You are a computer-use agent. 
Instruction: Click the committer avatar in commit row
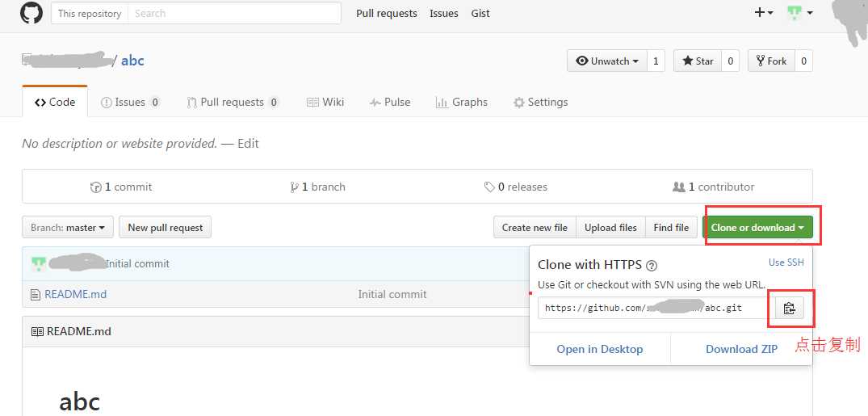click(38, 263)
